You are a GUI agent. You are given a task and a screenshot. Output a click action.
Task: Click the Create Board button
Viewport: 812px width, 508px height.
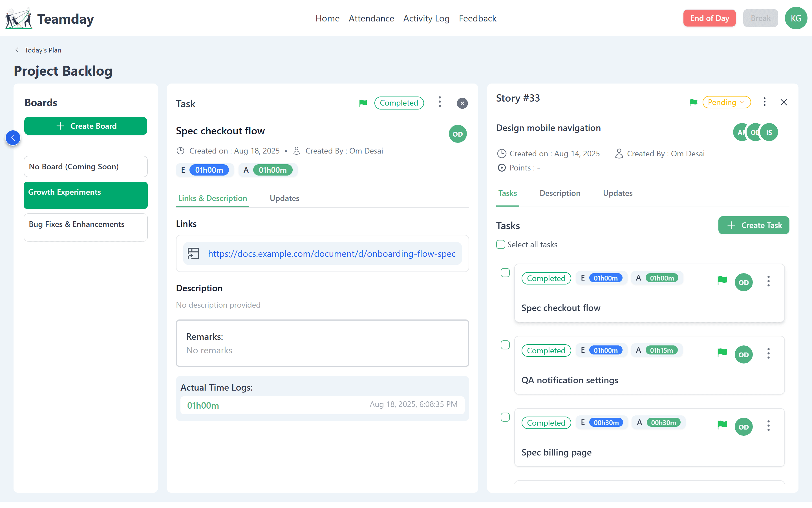[85, 126]
